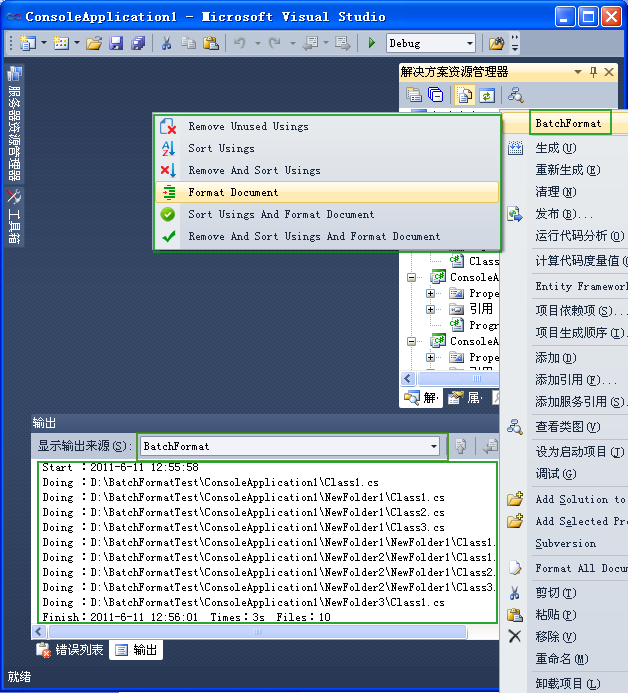Click the Save All icon
Viewport: 628px width, 693px height.
click(x=138, y=43)
